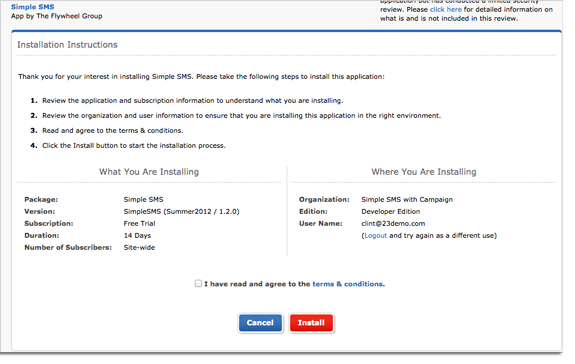Select 'App by The Flywheel Group' text

click(x=56, y=16)
